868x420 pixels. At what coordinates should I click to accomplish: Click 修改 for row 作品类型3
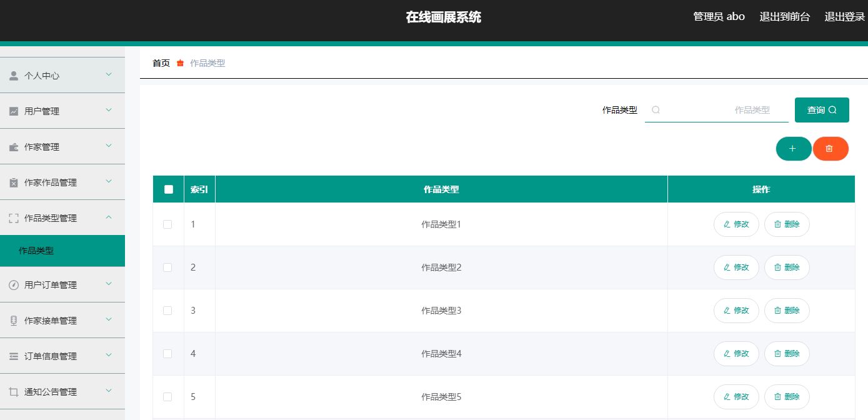tap(736, 311)
